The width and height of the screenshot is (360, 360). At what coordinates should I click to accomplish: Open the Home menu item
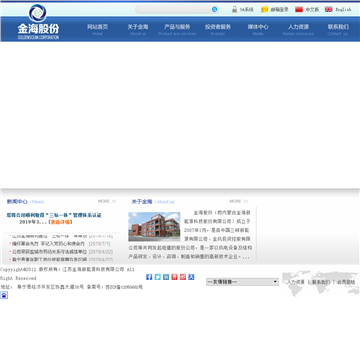coord(97,29)
